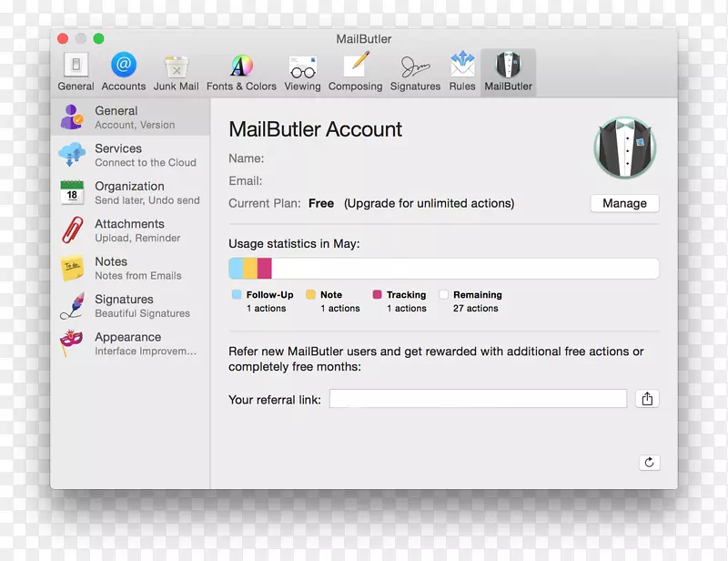Open the Composing preferences pane

point(355,71)
